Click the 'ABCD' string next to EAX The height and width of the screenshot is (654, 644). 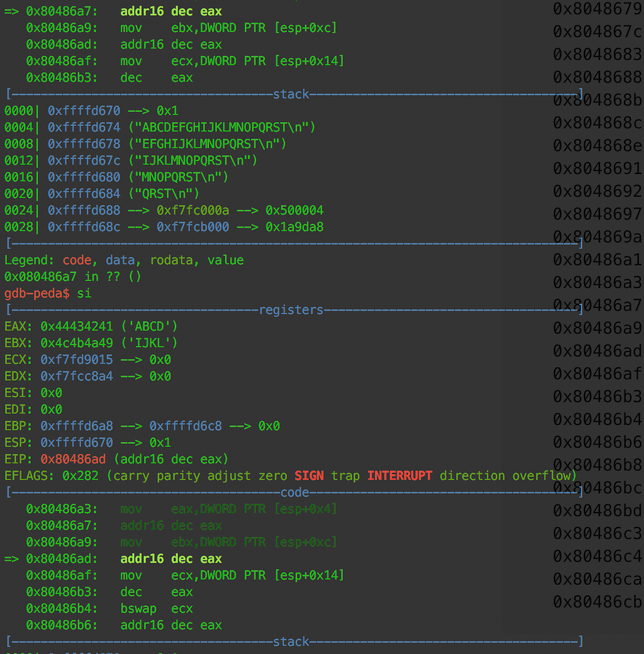149,326
